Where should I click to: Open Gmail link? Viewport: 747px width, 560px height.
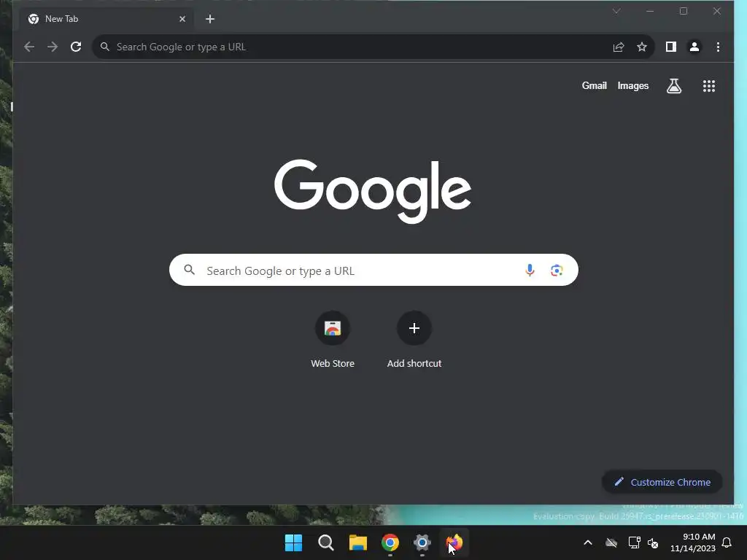[594, 86]
